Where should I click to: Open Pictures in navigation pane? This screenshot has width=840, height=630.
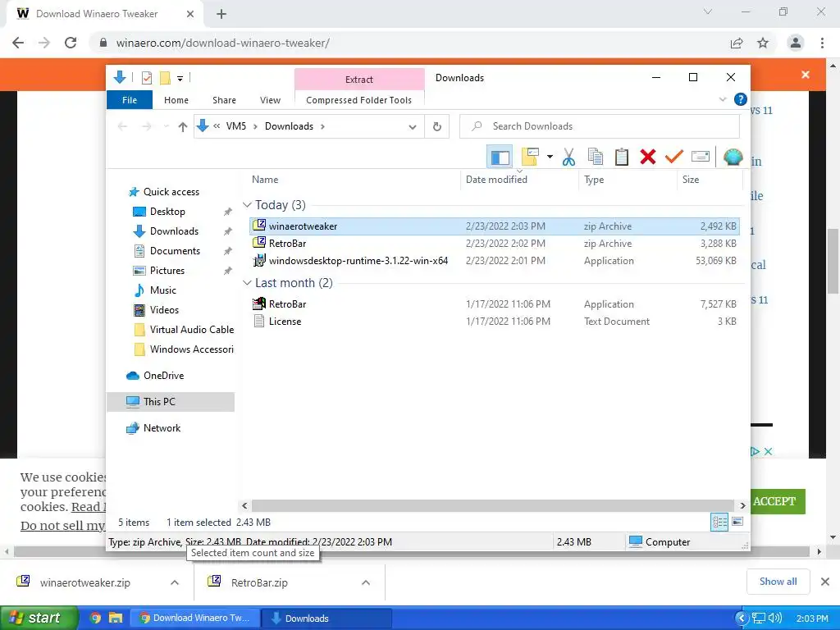click(167, 271)
